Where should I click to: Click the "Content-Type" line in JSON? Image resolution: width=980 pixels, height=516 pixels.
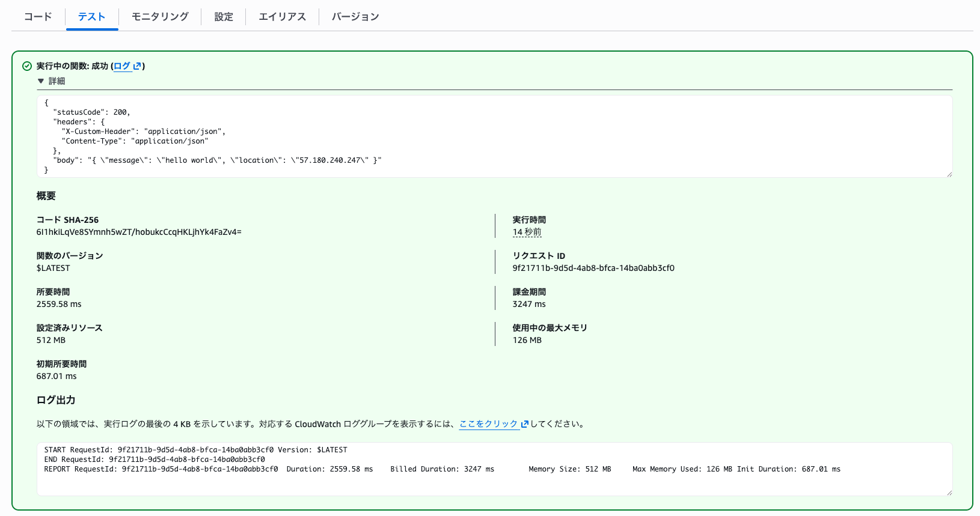[135, 141]
